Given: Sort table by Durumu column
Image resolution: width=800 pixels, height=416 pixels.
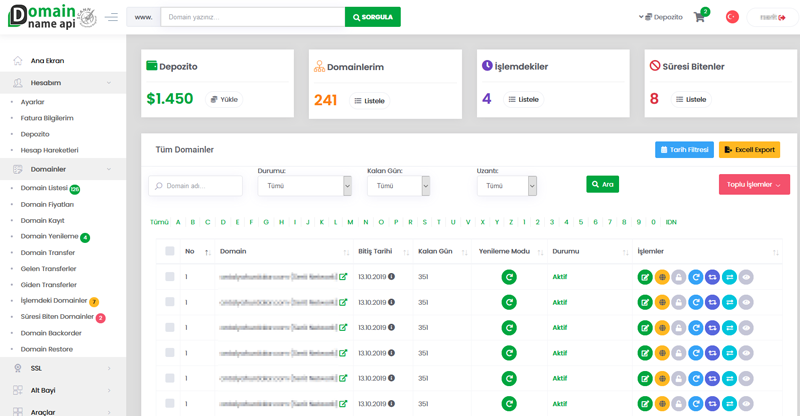Looking at the screenshot, I should tap(626, 252).
